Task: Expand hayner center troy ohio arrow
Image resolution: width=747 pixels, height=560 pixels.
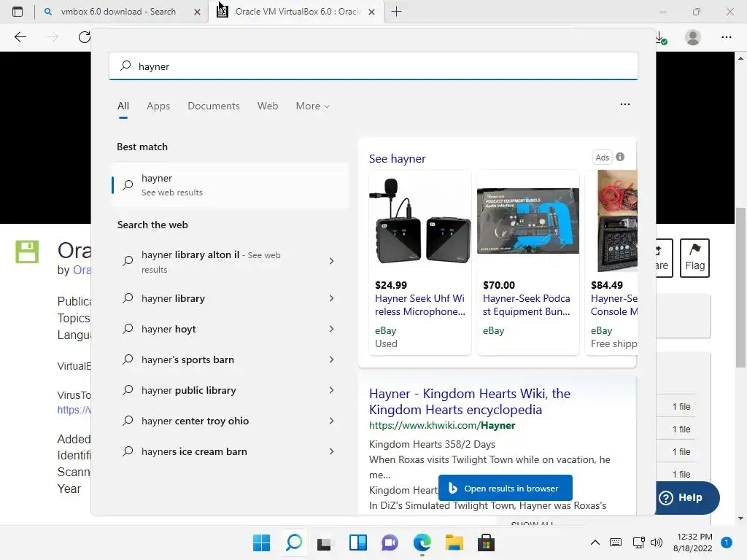Action: (x=332, y=421)
